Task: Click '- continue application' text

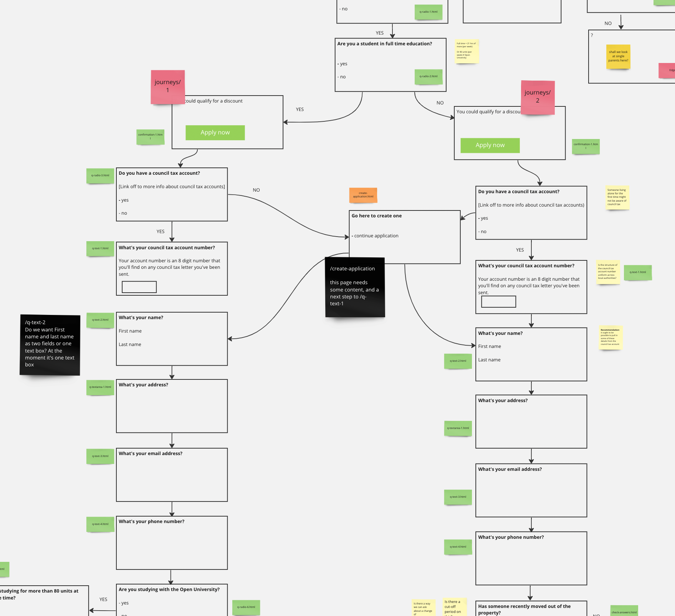Action: [x=375, y=236]
